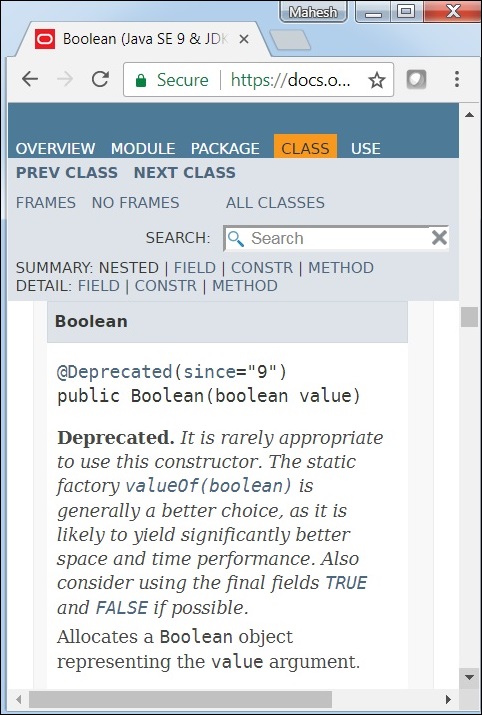Viewport: 482px width, 715px height.
Task: Click the reload page icon
Action: (x=100, y=79)
